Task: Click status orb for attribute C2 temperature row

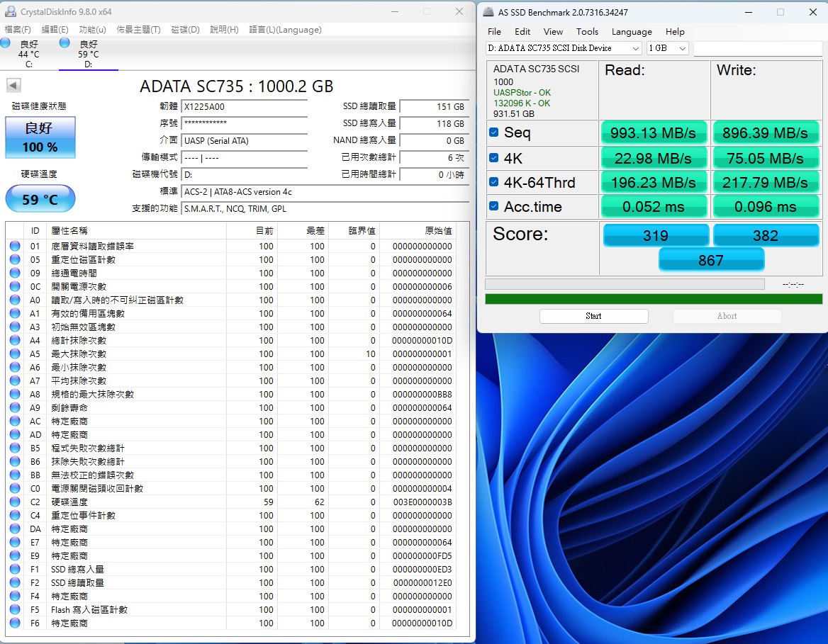Action: click(15, 502)
